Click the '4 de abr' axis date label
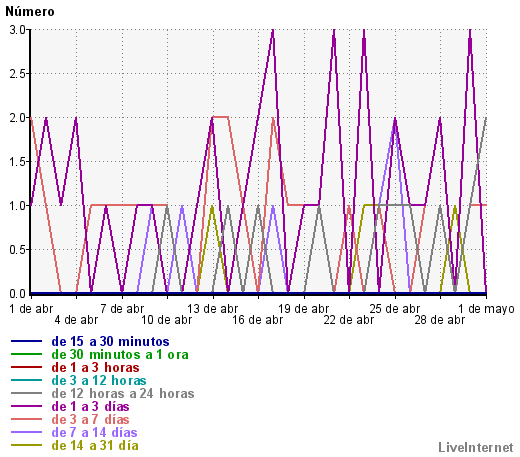520x457 pixels. [76, 320]
